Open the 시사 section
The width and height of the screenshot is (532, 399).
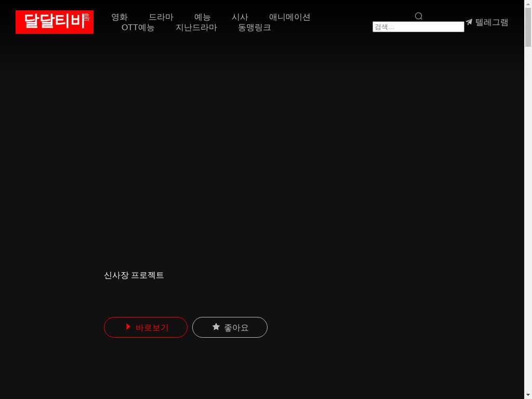(x=240, y=17)
